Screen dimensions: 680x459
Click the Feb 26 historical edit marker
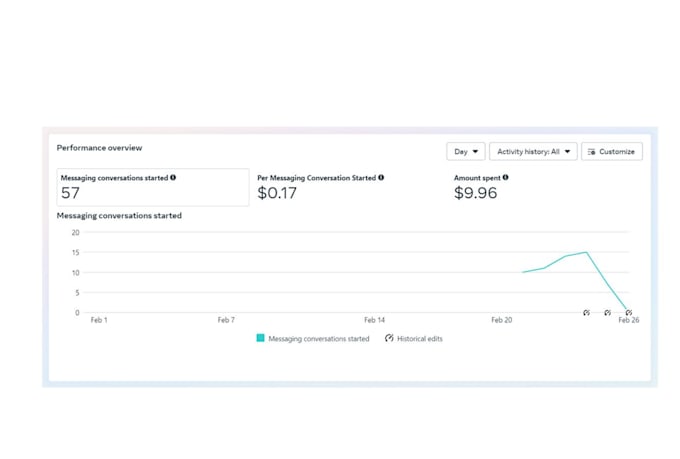point(629,312)
